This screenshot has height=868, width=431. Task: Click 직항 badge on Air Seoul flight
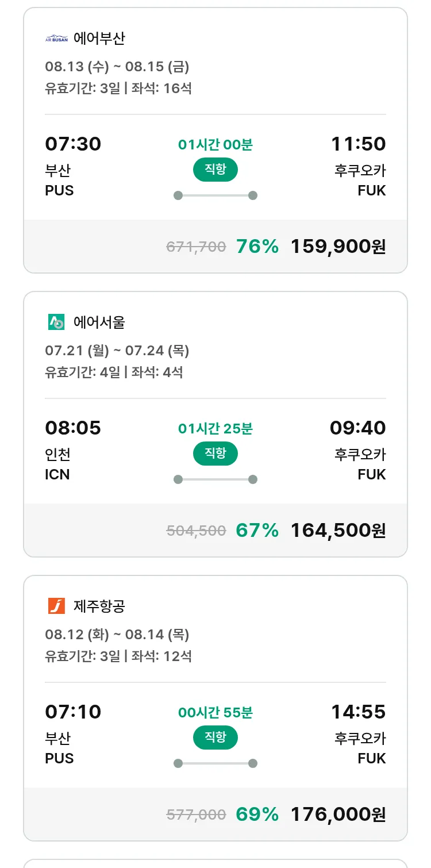[215, 454]
